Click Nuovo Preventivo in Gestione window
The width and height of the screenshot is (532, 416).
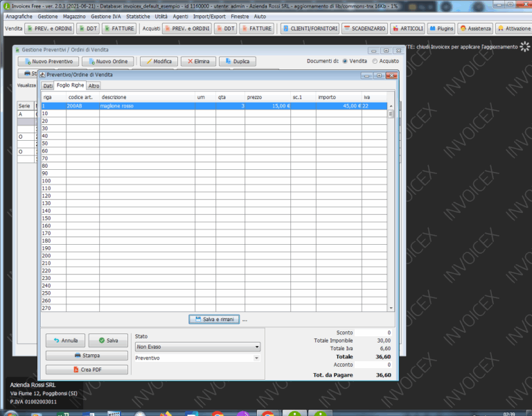[48, 62]
